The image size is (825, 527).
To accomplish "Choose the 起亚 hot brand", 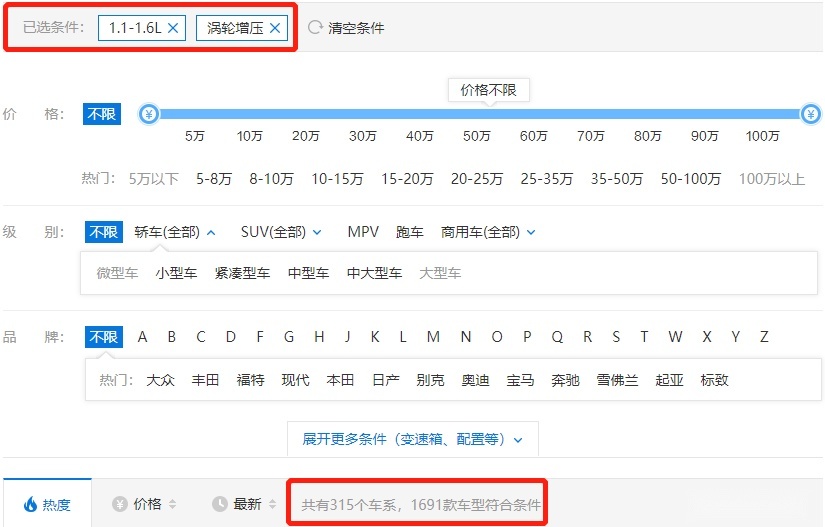I will [669, 380].
